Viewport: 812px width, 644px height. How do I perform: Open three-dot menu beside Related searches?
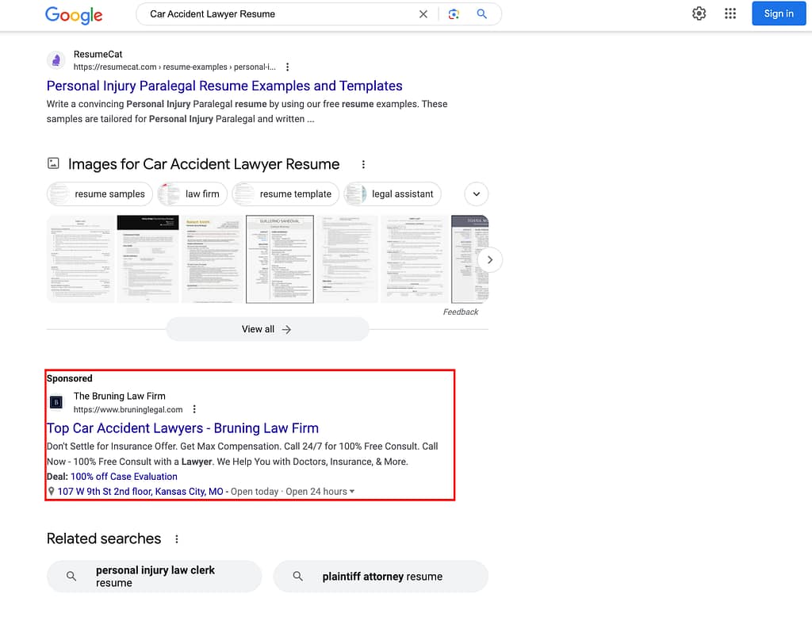coord(177,539)
